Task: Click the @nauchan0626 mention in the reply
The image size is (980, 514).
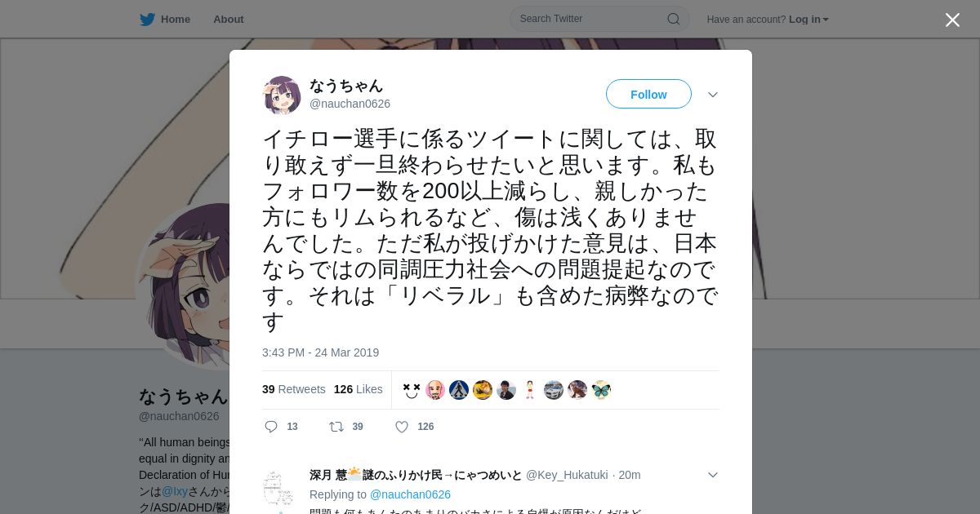Action: point(410,494)
